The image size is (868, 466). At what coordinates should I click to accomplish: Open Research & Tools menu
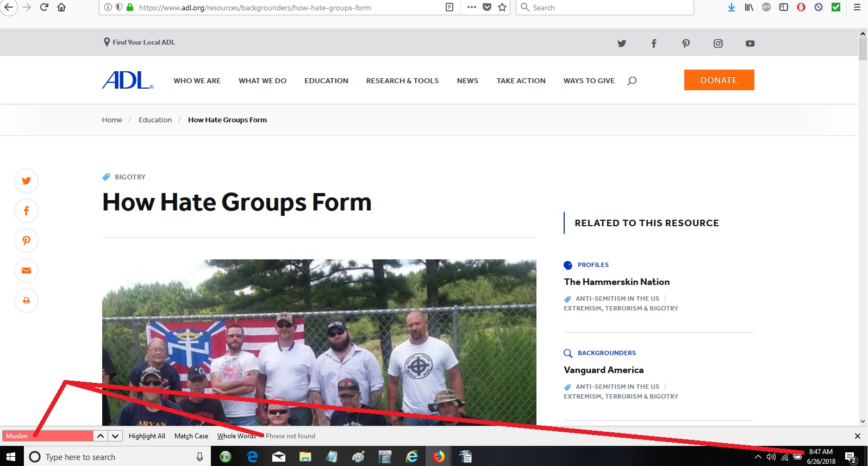pyautogui.click(x=402, y=80)
